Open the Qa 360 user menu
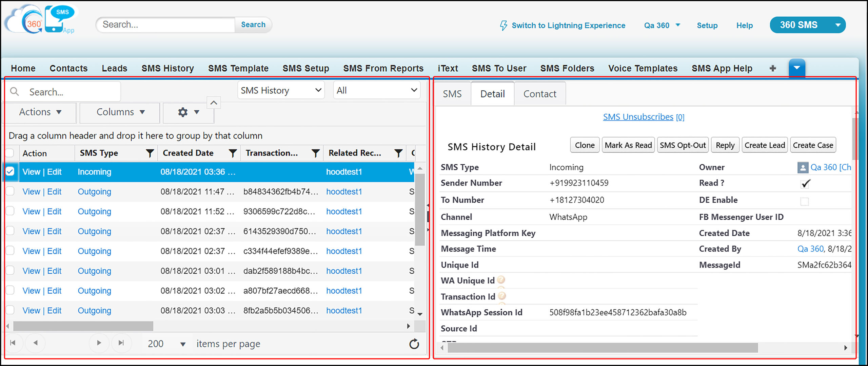Image resolution: width=868 pixels, height=366 pixels. tap(662, 25)
